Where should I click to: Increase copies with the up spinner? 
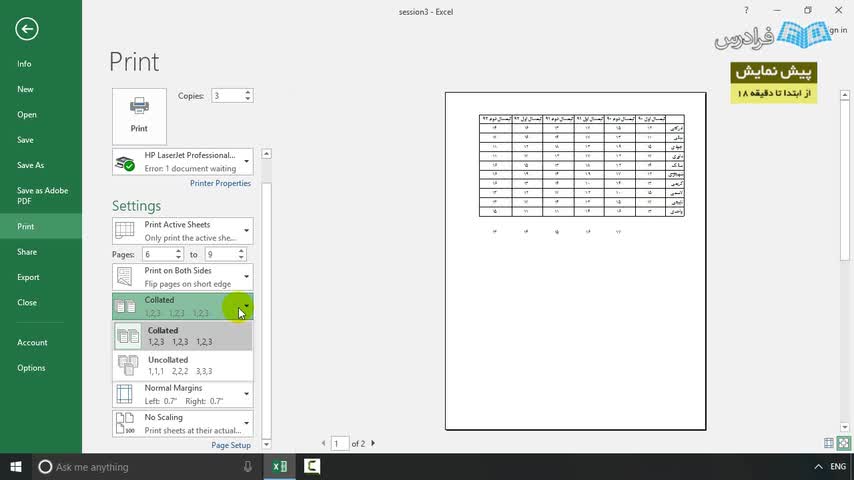point(248,92)
